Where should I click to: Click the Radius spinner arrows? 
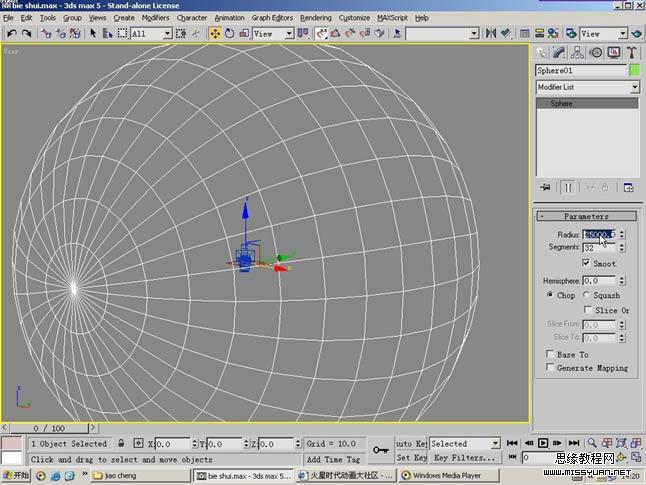tap(622, 234)
